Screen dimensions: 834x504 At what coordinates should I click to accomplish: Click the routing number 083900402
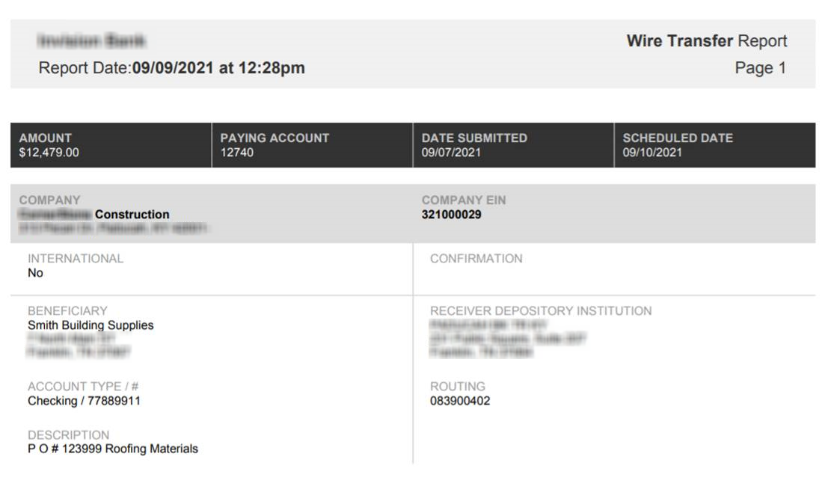tap(460, 401)
